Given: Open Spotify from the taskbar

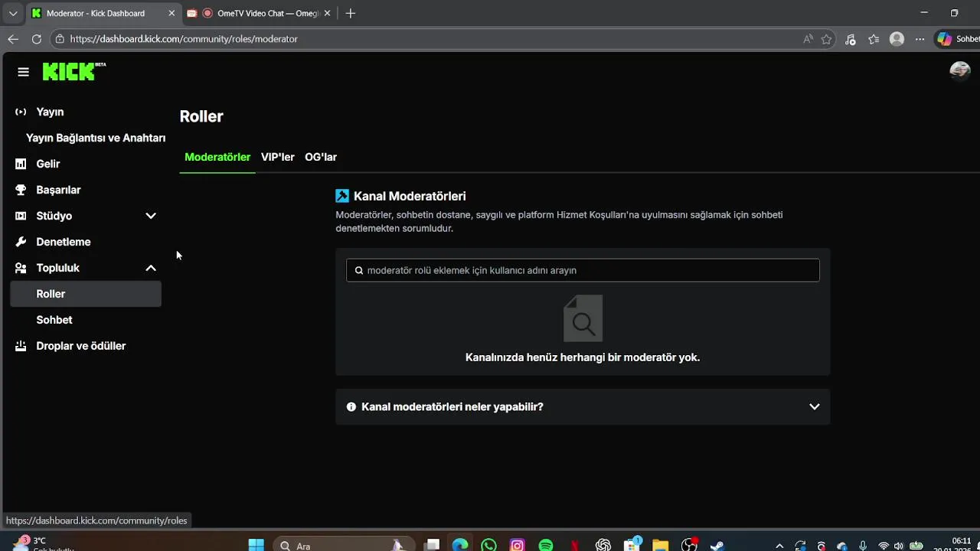Looking at the screenshot, I should coord(546,545).
